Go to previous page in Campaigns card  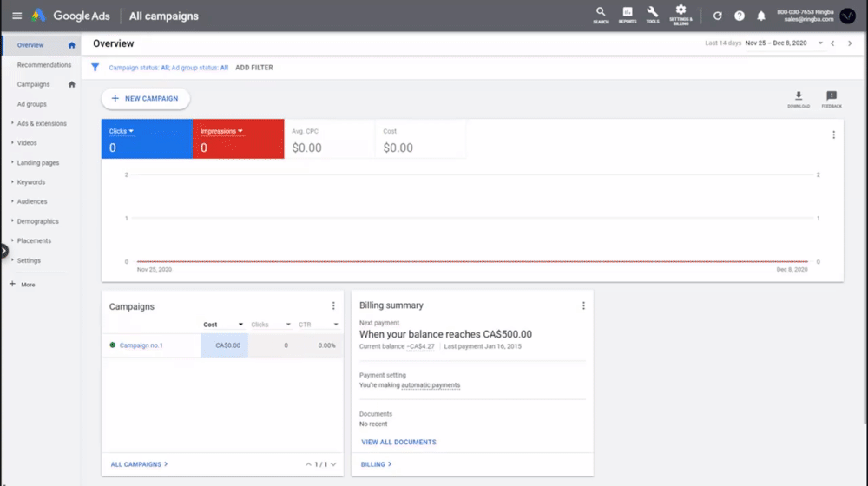pyautogui.click(x=308, y=464)
